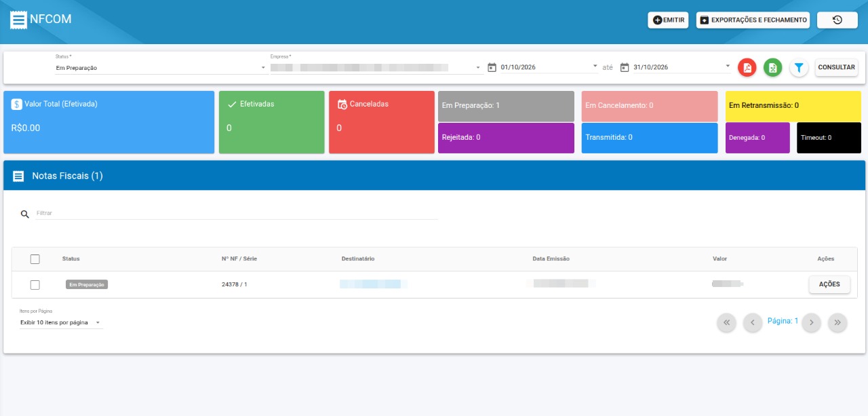Go to the previous page of results
The height and width of the screenshot is (416, 868).
click(x=753, y=322)
